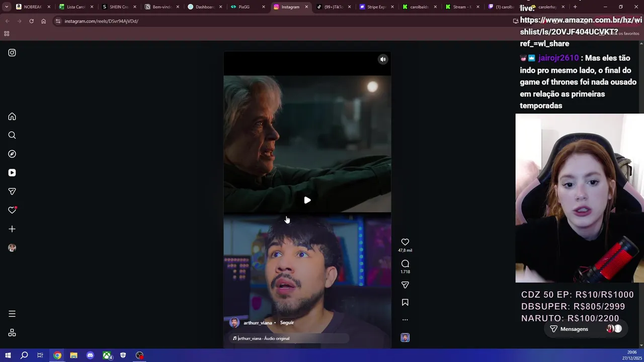Image resolution: width=644 pixels, height=362 pixels.
Task: Go to browser home page
Action: (43, 21)
